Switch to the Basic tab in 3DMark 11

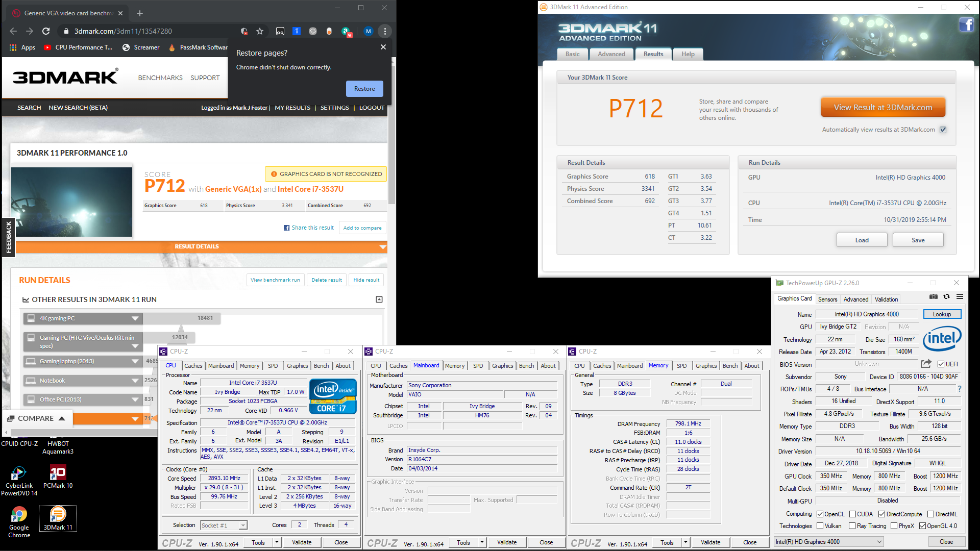(x=573, y=54)
